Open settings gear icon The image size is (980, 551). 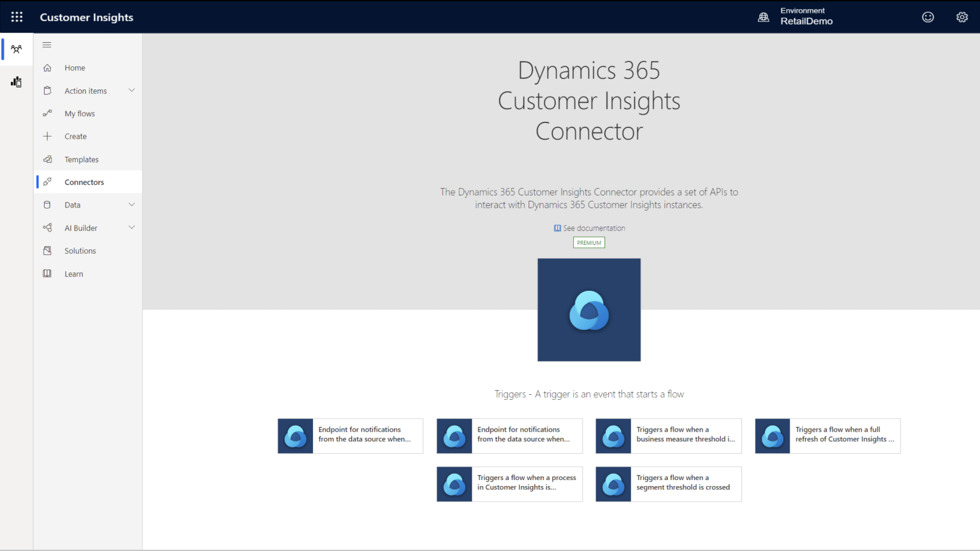click(x=962, y=17)
